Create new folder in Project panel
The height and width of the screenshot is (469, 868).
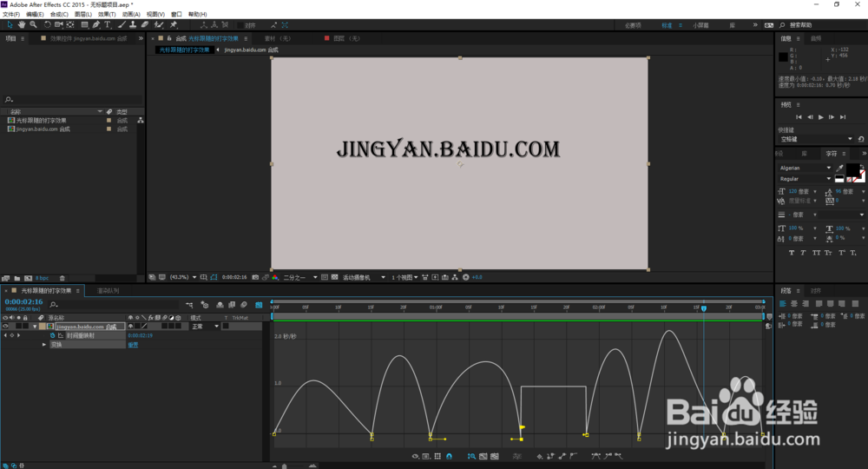(17, 278)
